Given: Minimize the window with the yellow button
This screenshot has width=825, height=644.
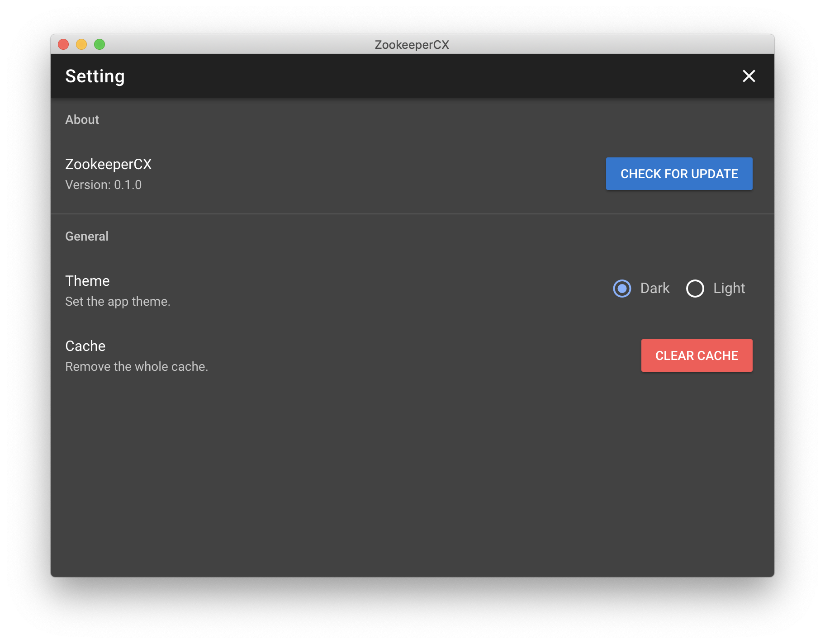Looking at the screenshot, I should [x=81, y=44].
